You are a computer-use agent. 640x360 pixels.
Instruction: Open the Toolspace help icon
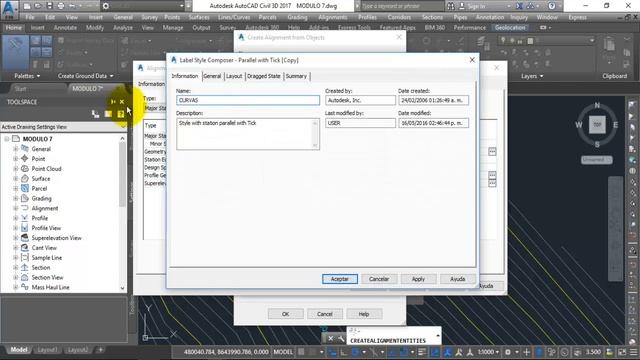[120, 114]
